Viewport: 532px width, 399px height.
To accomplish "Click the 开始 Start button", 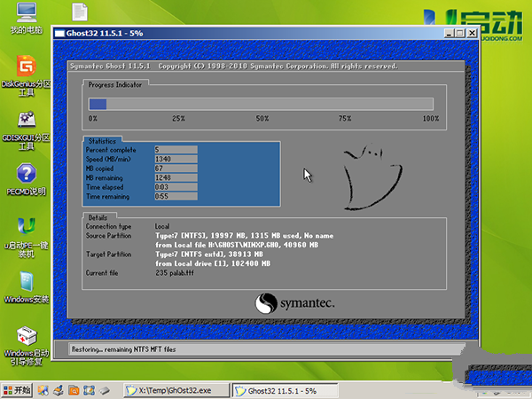I will click(x=17, y=390).
